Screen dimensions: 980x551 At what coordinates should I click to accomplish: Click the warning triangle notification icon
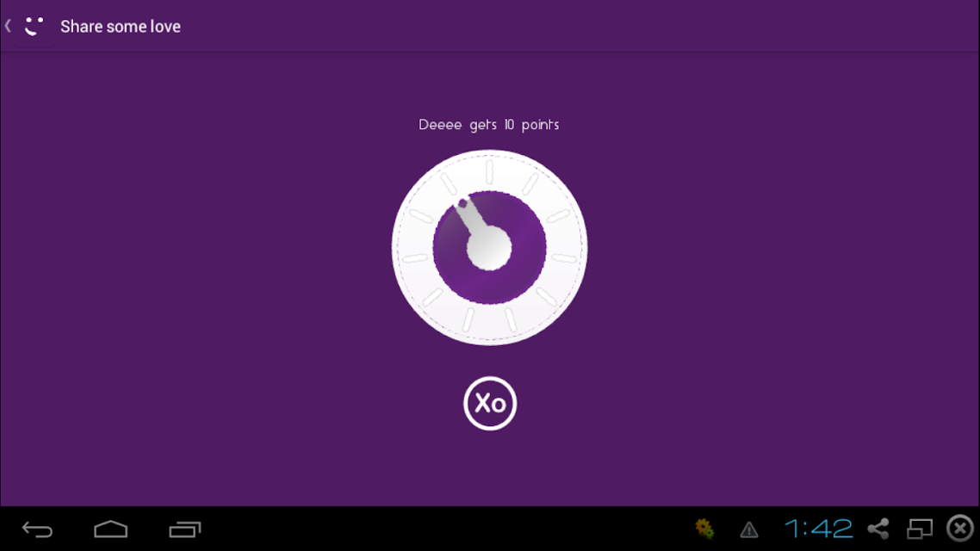pyautogui.click(x=748, y=530)
